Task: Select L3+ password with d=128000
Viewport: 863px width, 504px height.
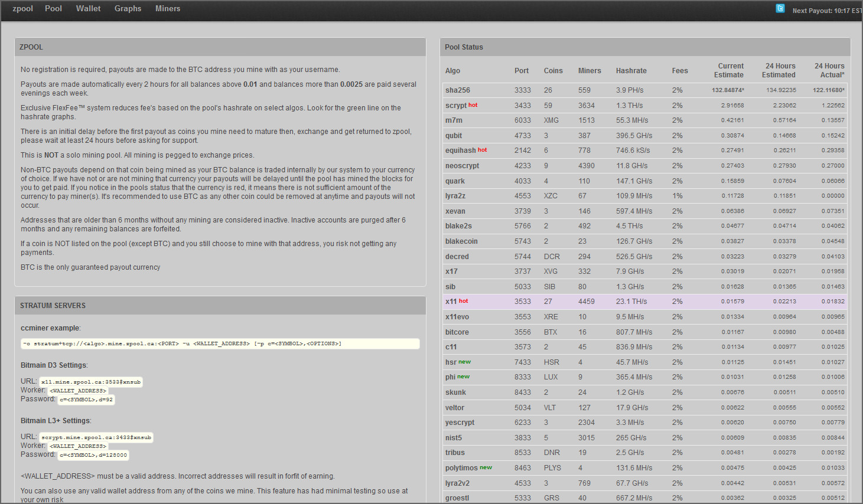Action: [x=93, y=455]
